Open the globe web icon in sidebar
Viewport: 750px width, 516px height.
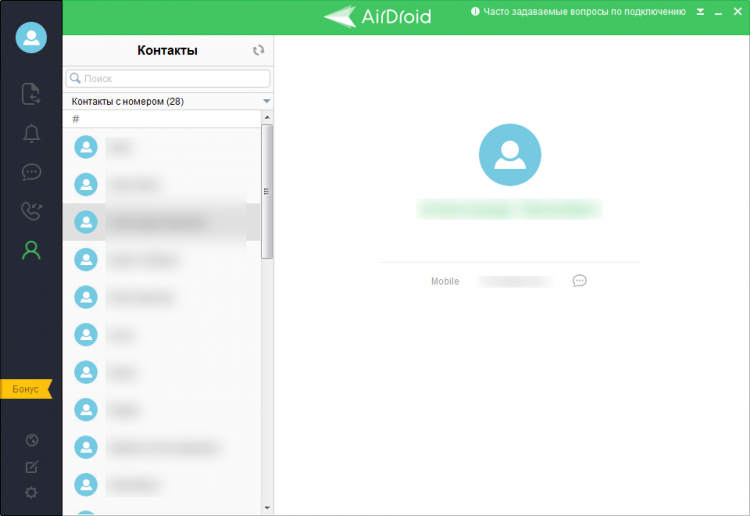[x=32, y=440]
